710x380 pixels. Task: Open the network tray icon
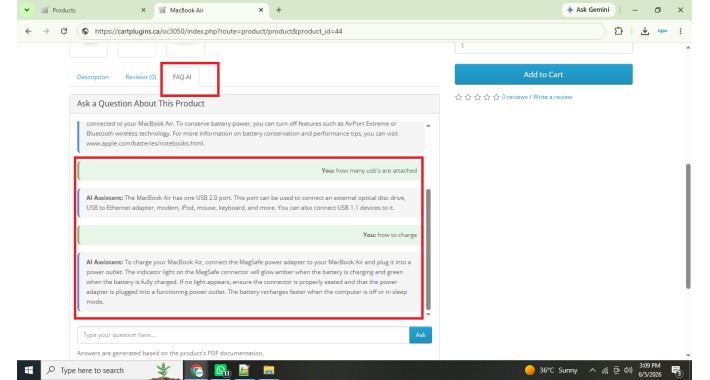604,370
